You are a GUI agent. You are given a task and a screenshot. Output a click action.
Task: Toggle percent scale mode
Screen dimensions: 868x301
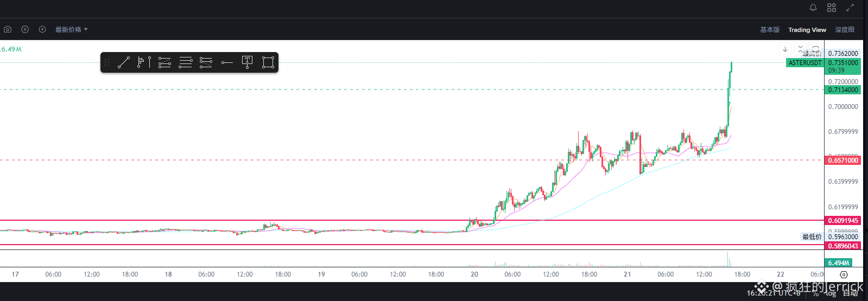pyautogui.click(x=816, y=293)
